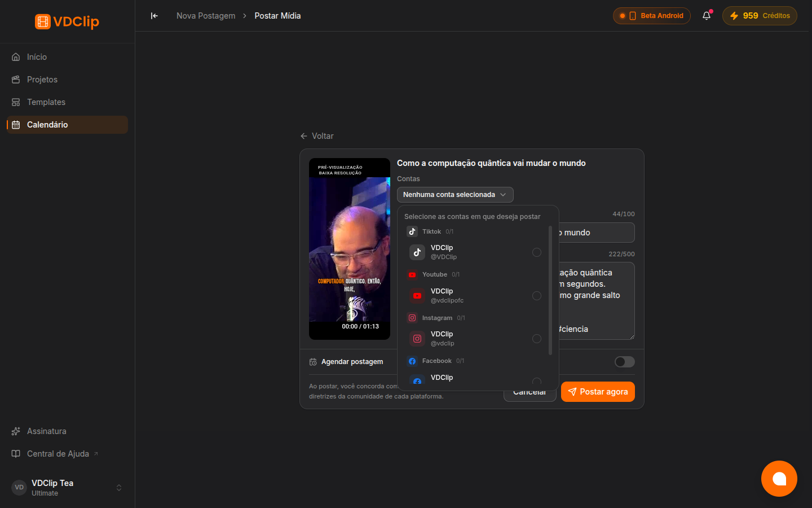This screenshot has width=812, height=508.
Task: Click the credits lightning bolt icon
Action: (x=734, y=16)
